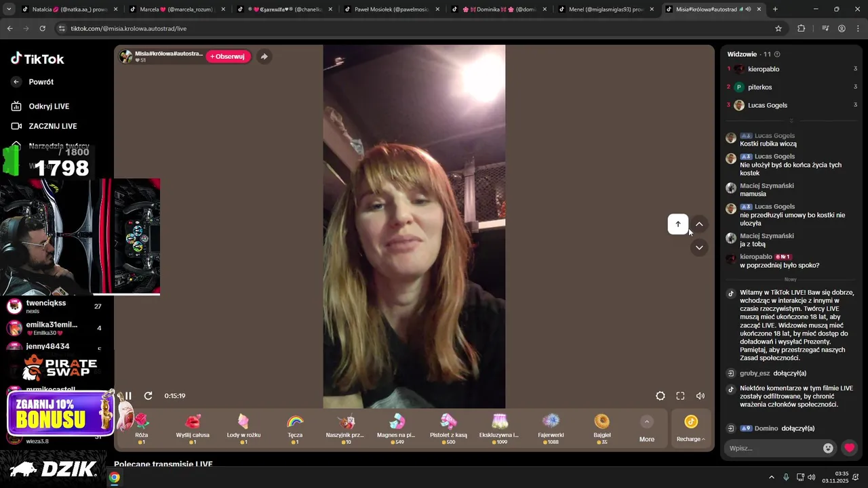Click the TikTok logo
Viewport: 868px width, 488px height.
point(37,59)
